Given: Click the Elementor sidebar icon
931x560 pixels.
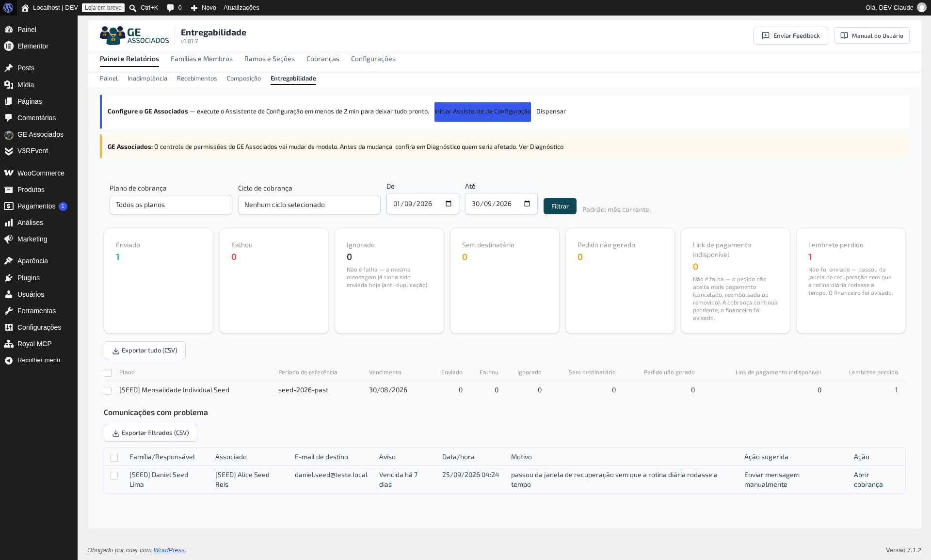Looking at the screenshot, I should (9, 46).
